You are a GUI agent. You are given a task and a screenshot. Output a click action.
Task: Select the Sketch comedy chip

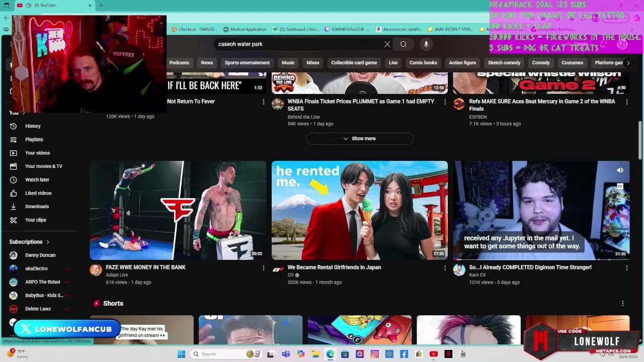(x=504, y=63)
